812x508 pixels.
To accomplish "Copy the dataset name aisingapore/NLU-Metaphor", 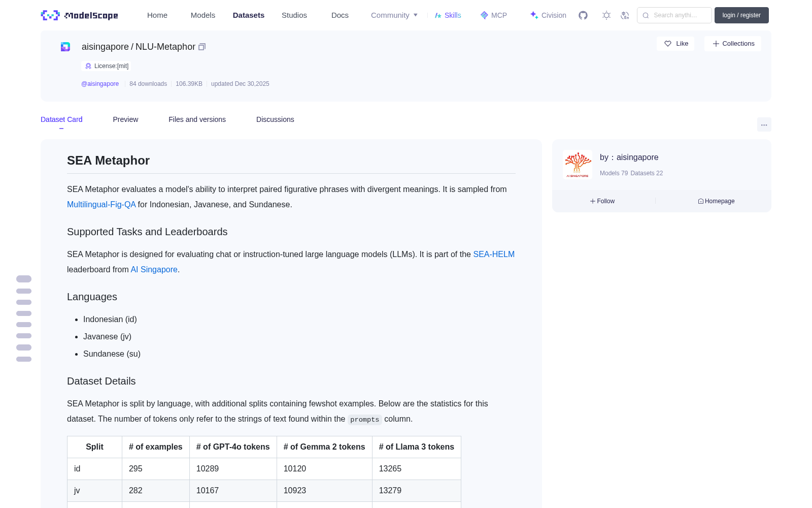I will 202,47.
